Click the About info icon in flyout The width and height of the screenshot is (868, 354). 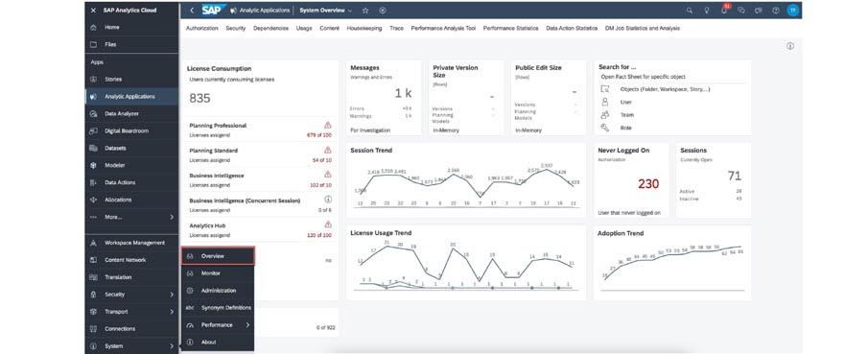point(190,342)
